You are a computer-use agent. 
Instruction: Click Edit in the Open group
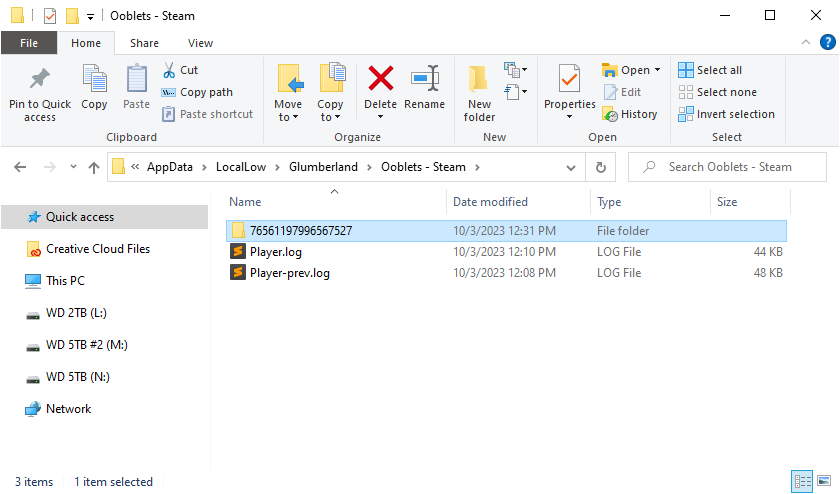(x=622, y=92)
